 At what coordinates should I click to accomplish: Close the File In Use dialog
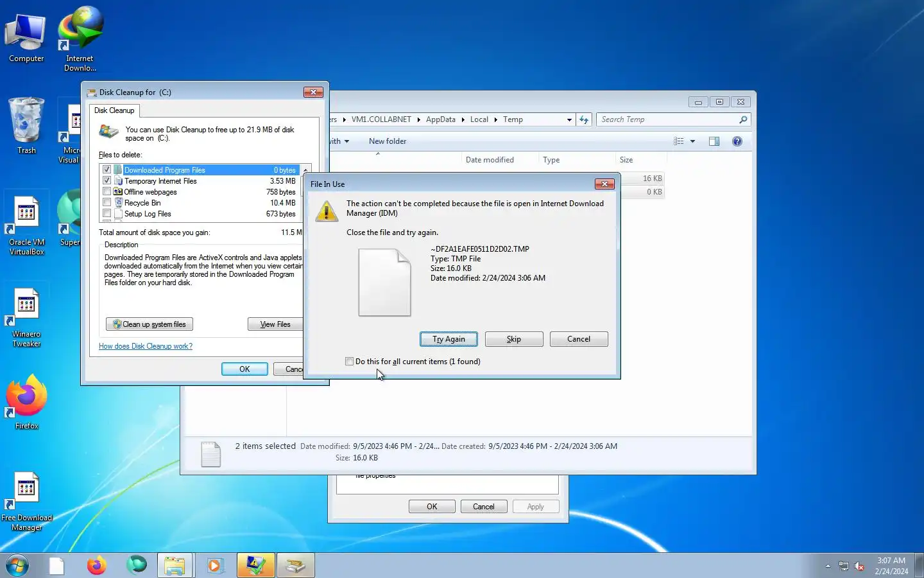[604, 184]
